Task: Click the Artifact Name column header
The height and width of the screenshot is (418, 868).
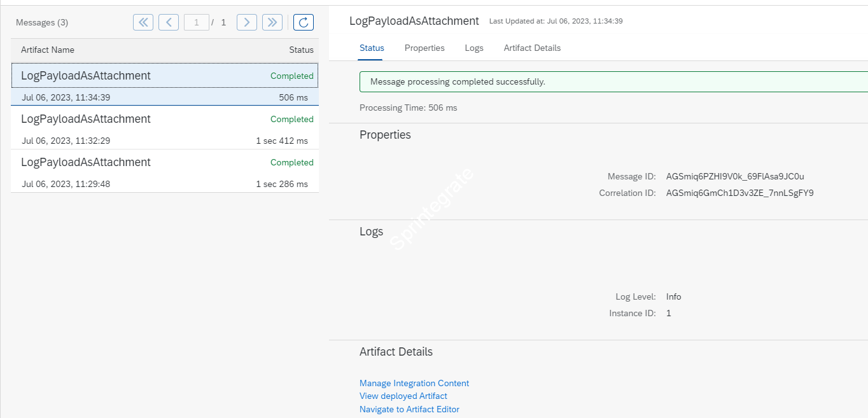Action: coord(48,50)
